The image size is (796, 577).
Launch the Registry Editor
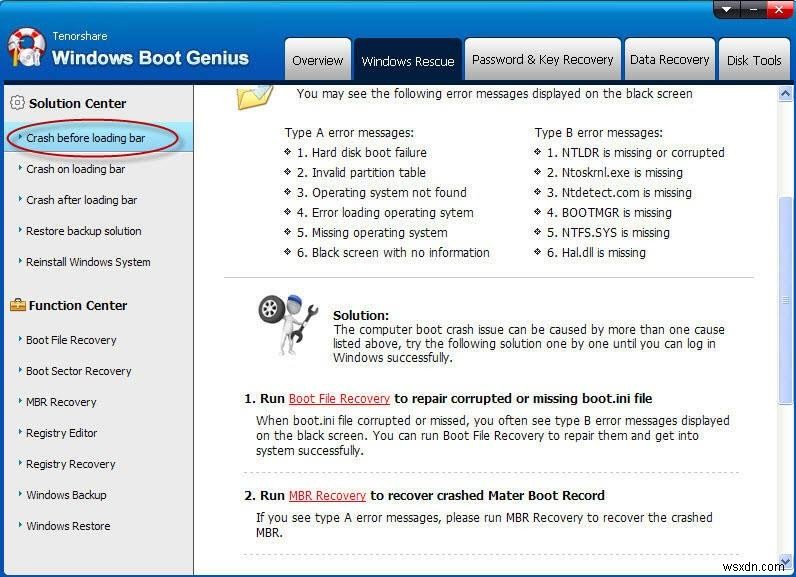(x=61, y=433)
